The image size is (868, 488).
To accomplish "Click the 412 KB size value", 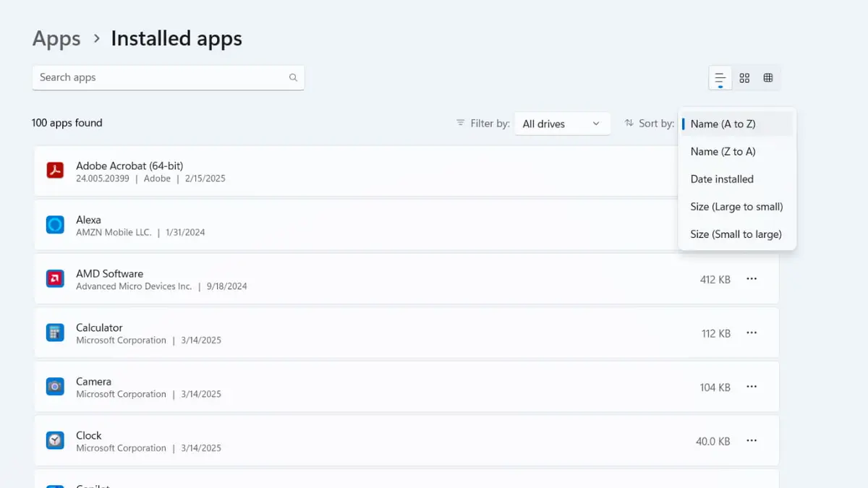I will (715, 279).
